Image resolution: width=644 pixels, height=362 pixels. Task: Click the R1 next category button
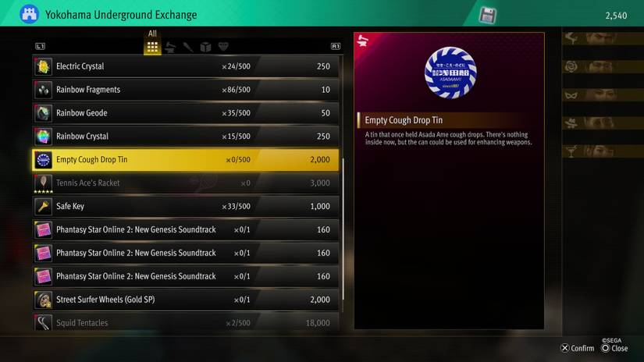pos(336,46)
